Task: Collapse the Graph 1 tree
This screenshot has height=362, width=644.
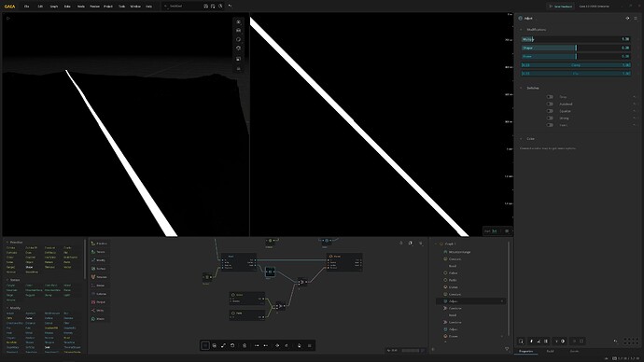Action: pyautogui.click(x=436, y=244)
